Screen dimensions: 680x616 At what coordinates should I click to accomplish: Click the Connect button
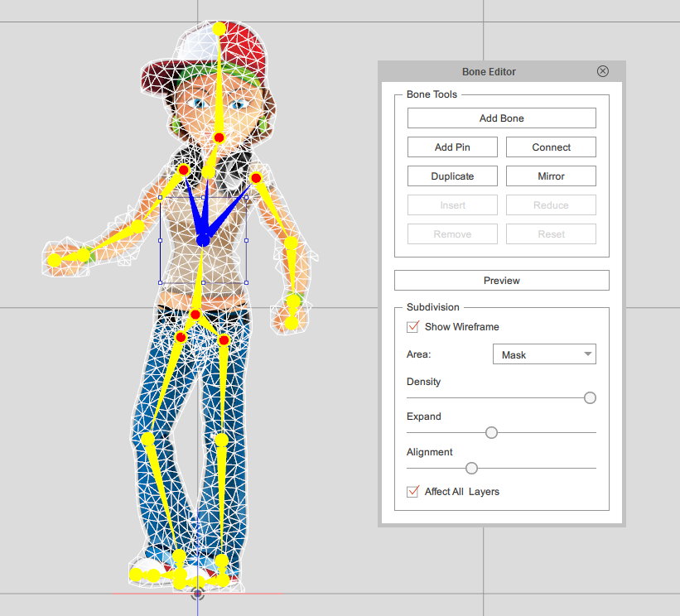coord(551,147)
